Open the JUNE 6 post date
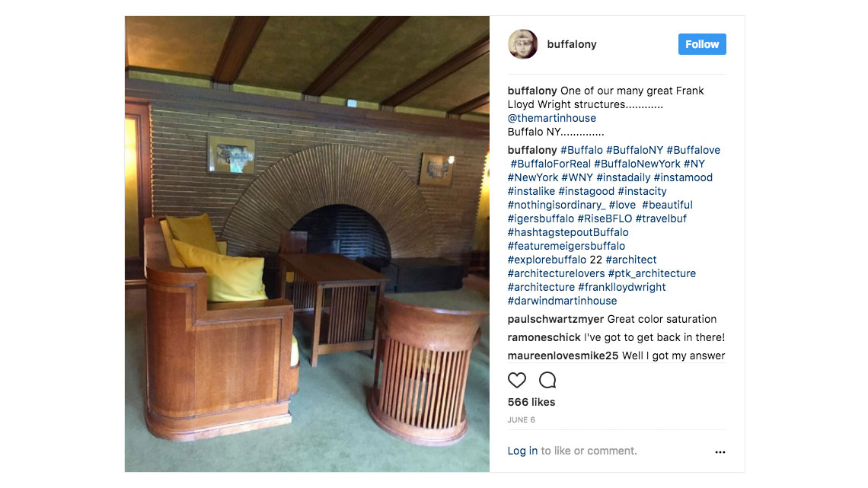 (x=522, y=420)
